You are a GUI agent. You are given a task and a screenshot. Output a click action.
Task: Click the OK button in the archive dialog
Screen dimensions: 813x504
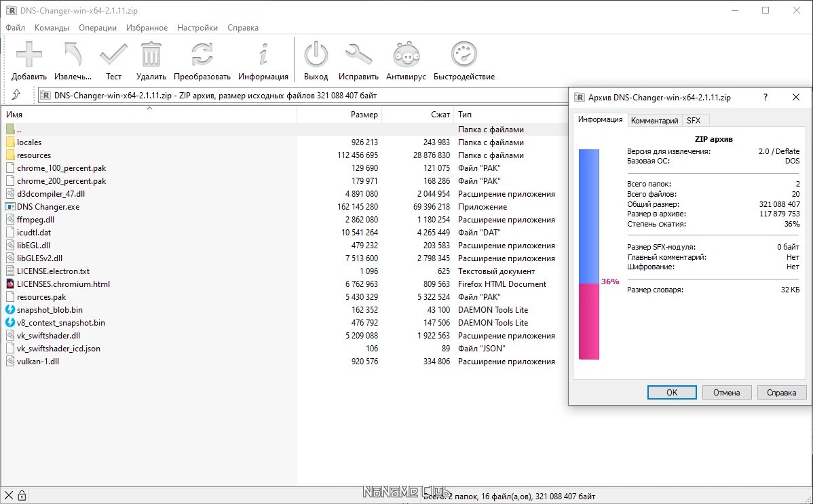(671, 392)
